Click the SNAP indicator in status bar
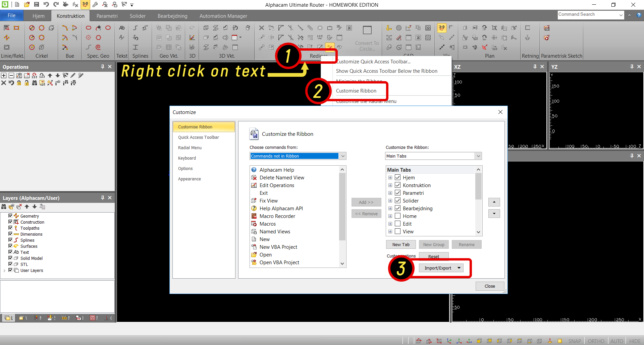The height and width of the screenshot is (345, 644). (x=575, y=341)
